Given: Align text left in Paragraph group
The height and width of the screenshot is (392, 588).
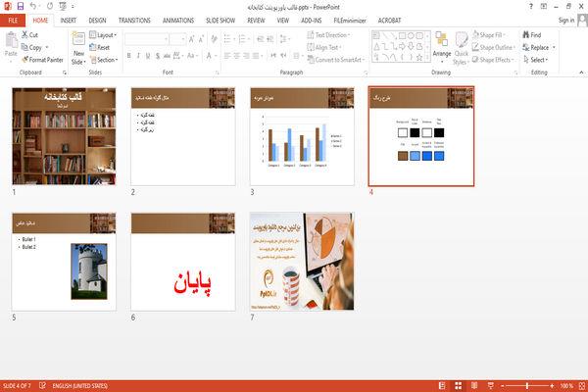Looking at the screenshot, I should point(227,56).
